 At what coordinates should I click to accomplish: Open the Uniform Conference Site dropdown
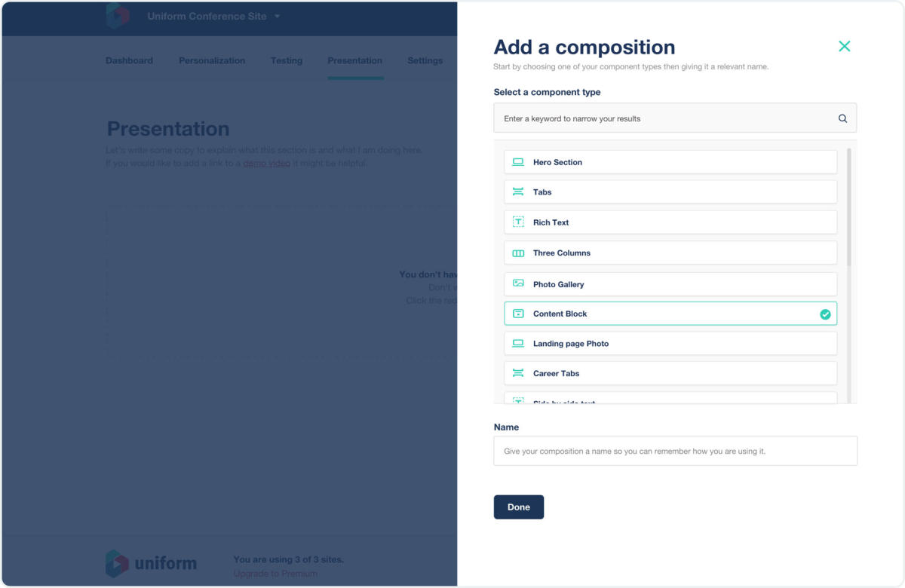point(213,16)
